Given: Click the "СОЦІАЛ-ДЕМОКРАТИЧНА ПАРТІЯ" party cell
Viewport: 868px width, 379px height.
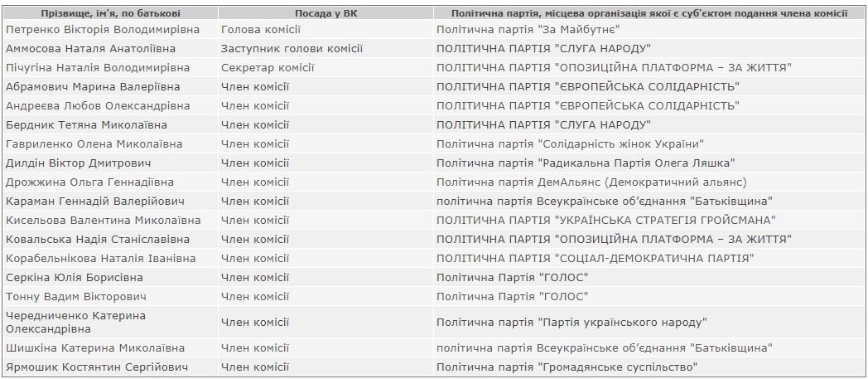Looking at the screenshot, I should pyautogui.click(x=595, y=258).
